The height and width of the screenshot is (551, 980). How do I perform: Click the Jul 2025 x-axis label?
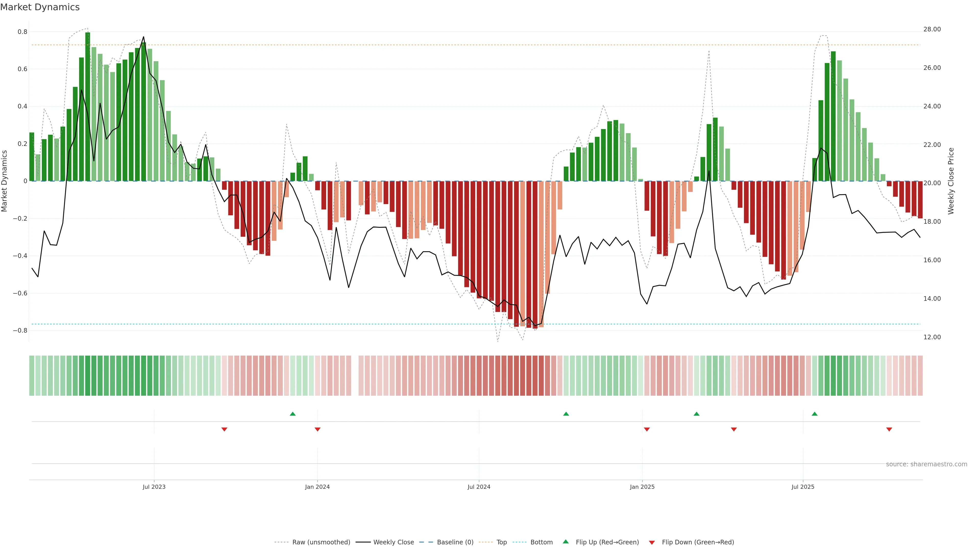point(803,487)
